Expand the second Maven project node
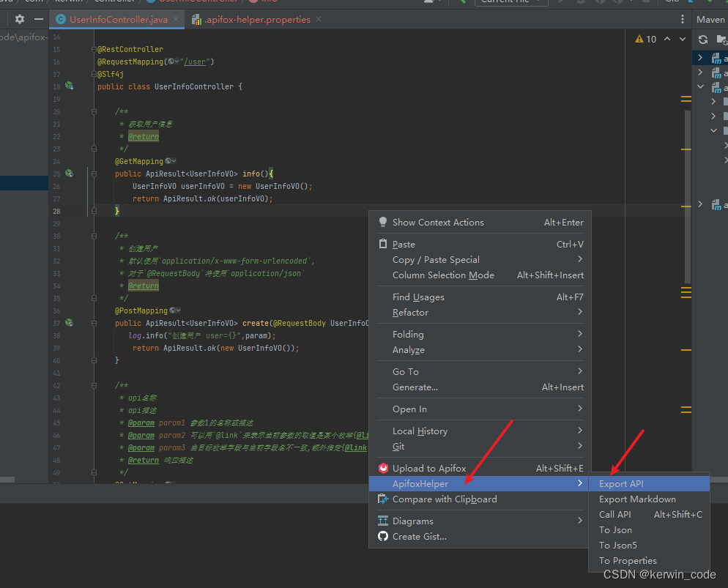Screen dimensions: 728x588 click(x=701, y=72)
